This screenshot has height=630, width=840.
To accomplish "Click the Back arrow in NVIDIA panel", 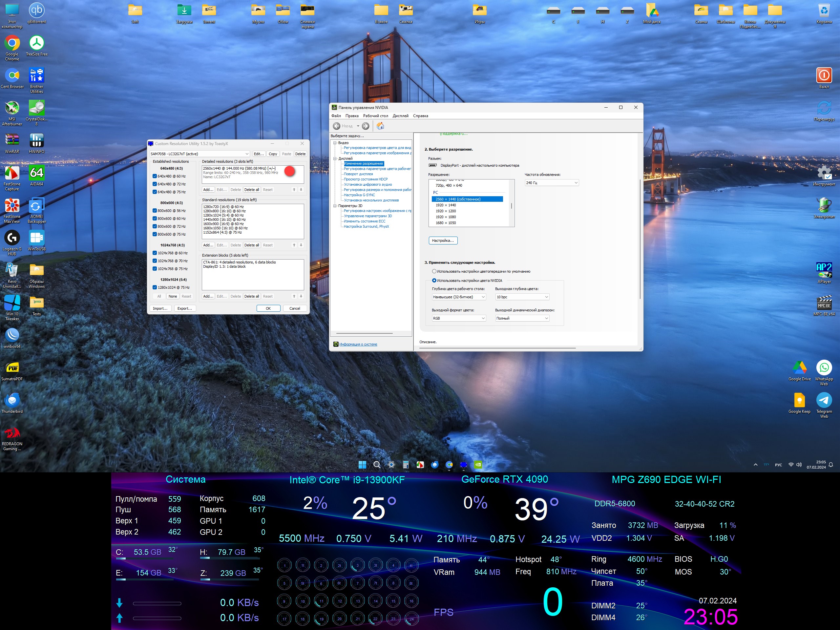I will [x=336, y=126].
